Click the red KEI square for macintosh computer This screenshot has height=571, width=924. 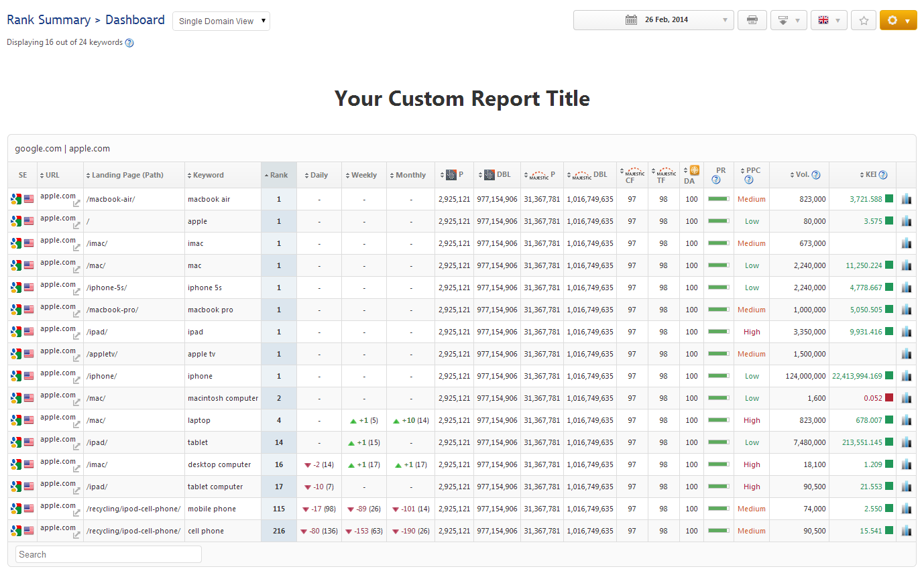[889, 398]
